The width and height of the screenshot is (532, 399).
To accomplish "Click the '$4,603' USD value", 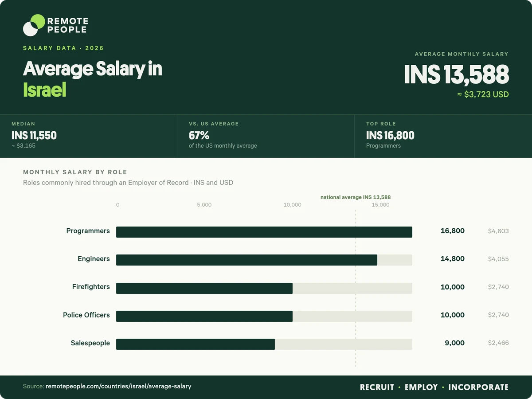I will click(x=498, y=231).
